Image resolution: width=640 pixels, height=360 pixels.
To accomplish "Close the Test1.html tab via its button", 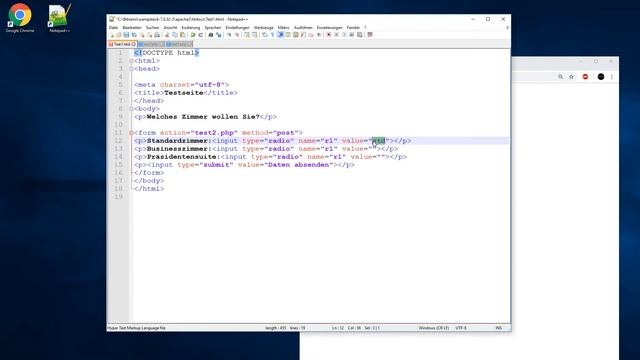I will pyautogui.click(x=133, y=44).
